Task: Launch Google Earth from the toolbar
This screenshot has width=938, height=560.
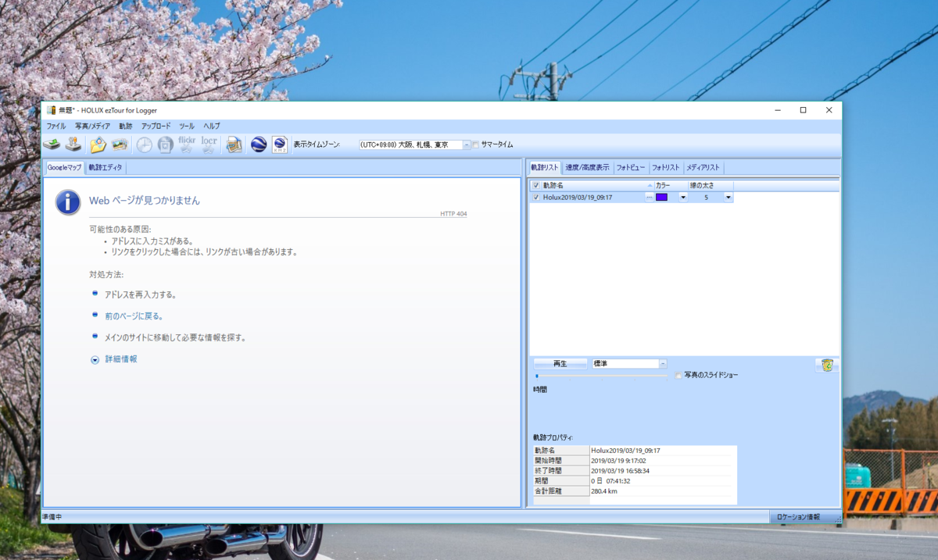Action: point(258,144)
